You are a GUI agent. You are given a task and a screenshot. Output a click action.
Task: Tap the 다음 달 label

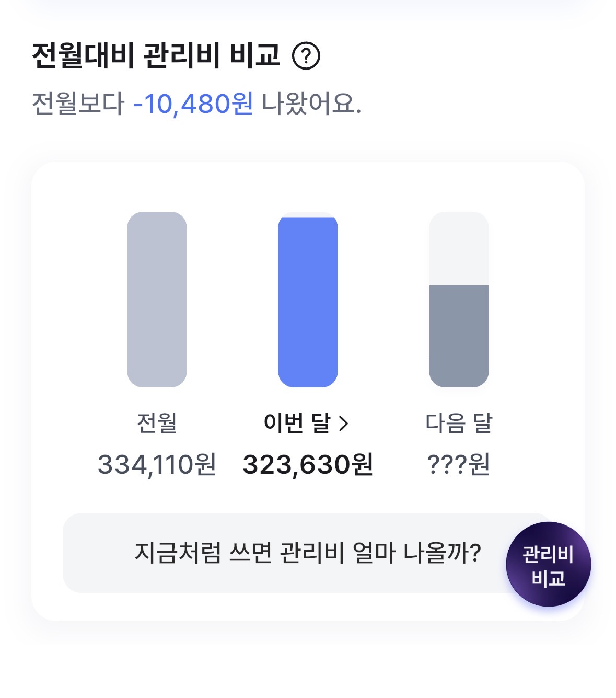[459, 423]
